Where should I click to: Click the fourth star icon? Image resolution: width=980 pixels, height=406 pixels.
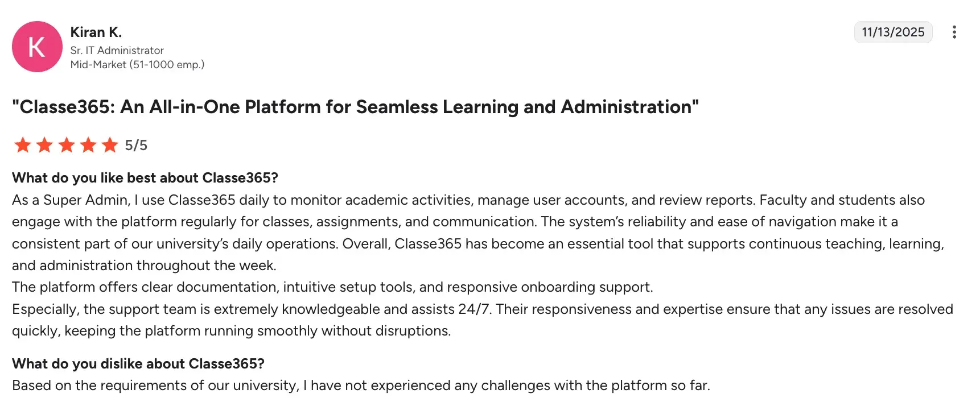(87, 145)
